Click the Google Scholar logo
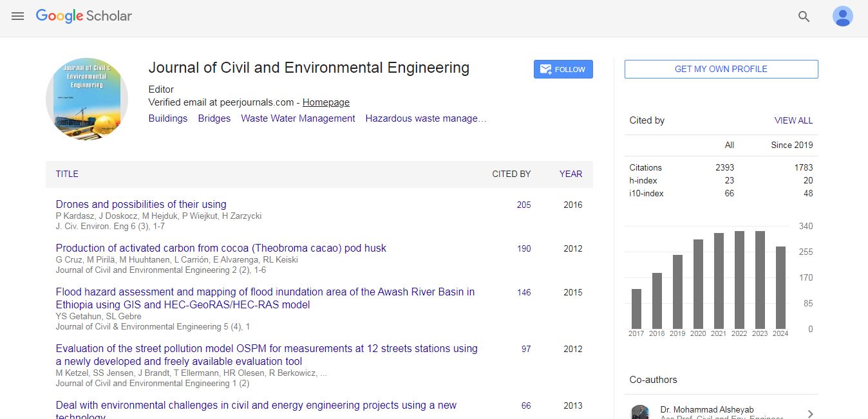 pyautogui.click(x=84, y=16)
